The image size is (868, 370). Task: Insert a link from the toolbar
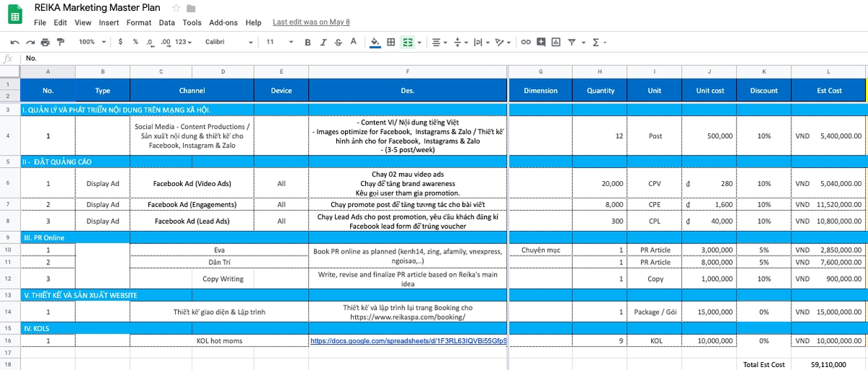point(526,42)
